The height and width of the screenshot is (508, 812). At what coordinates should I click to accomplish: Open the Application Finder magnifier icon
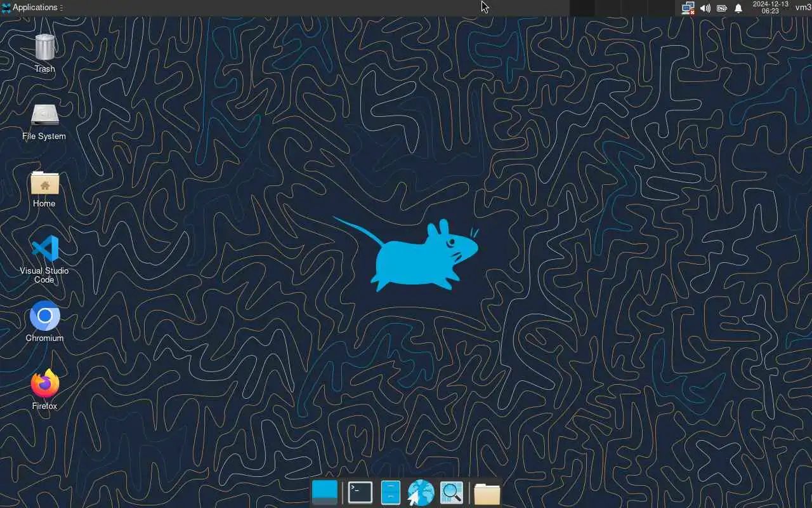[452, 493]
